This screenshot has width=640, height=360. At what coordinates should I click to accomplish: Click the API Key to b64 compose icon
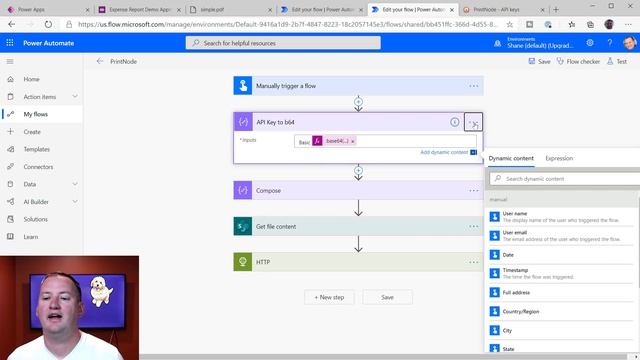coord(243,122)
